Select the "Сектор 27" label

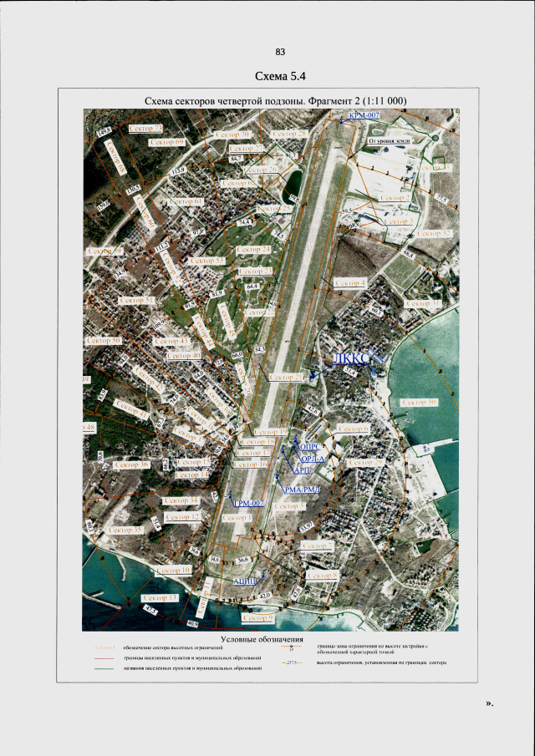(x=247, y=148)
